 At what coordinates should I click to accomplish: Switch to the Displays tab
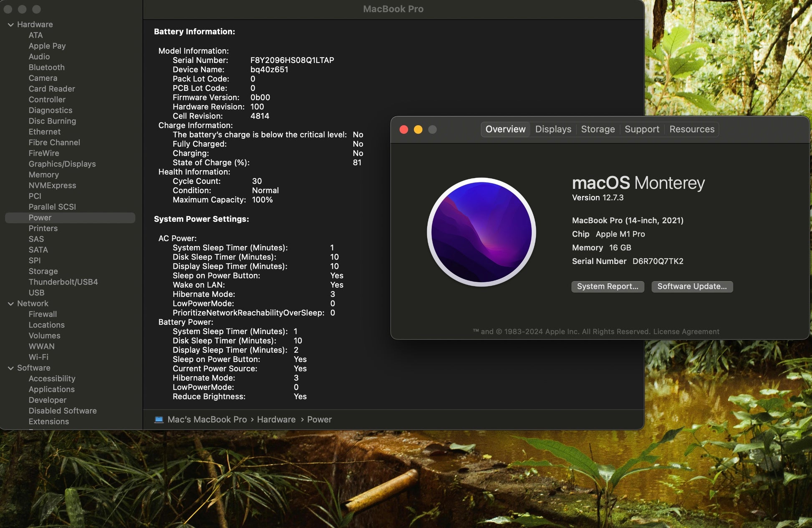pyautogui.click(x=553, y=129)
